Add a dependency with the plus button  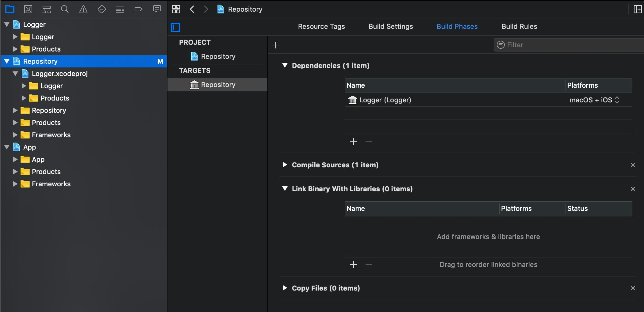(x=354, y=141)
